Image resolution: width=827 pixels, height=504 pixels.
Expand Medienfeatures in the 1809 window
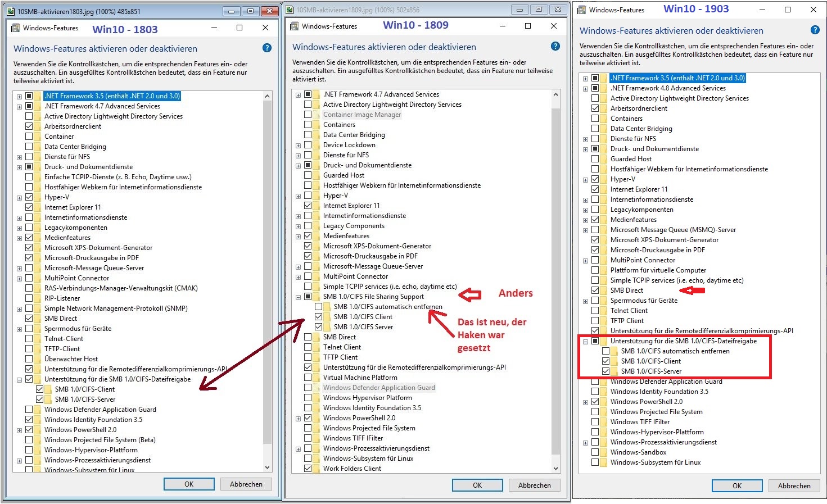(x=299, y=237)
